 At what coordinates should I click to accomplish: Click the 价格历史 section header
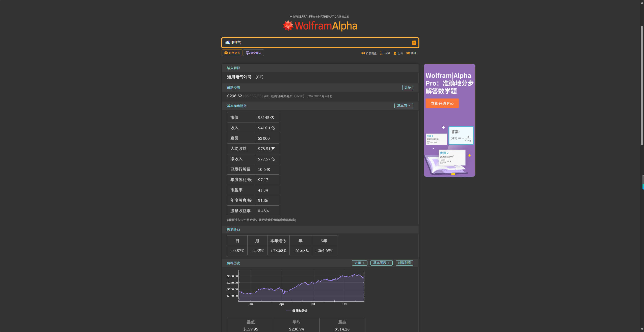[233, 263]
